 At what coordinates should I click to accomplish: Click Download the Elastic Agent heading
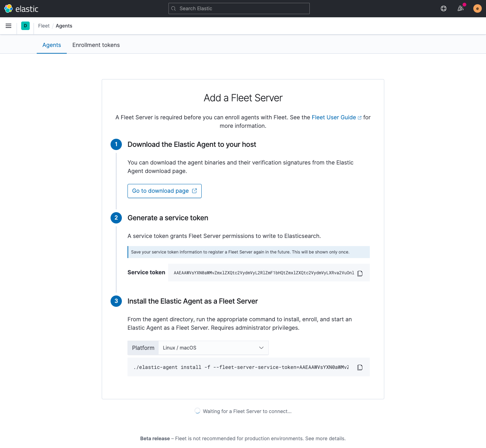(x=192, y=144)
